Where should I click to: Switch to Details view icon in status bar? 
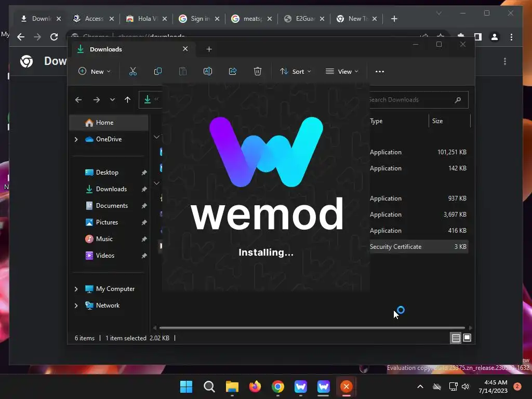[x=456, y=338]
